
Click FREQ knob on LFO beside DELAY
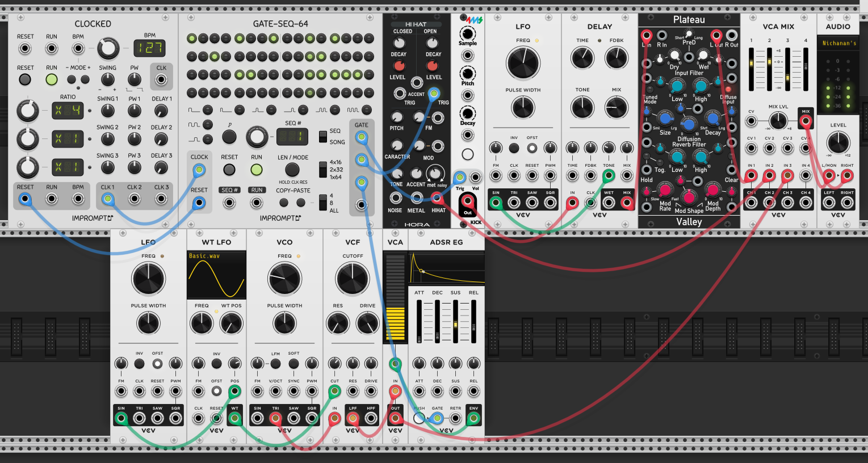click(523, 62)
